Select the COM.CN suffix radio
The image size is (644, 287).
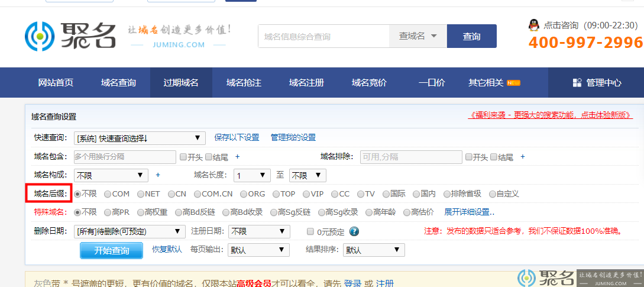coord(198,194)
